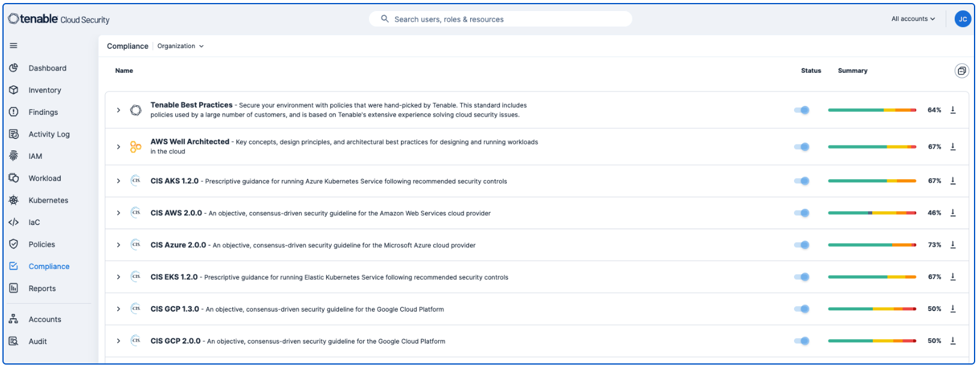The height and width of the screenshot is (370, 980).
Task: Click the Tenable Cloud Security logo
Action: point(59,19)
